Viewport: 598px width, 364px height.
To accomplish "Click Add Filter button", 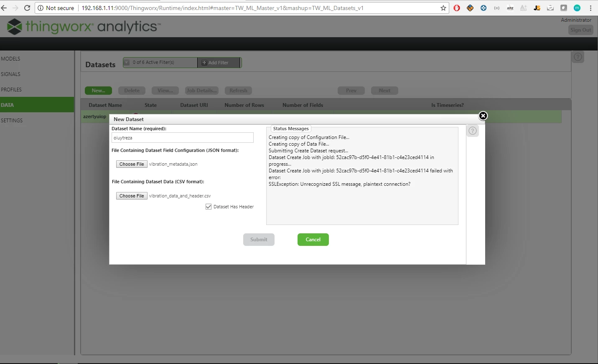I will click(219, 63).
